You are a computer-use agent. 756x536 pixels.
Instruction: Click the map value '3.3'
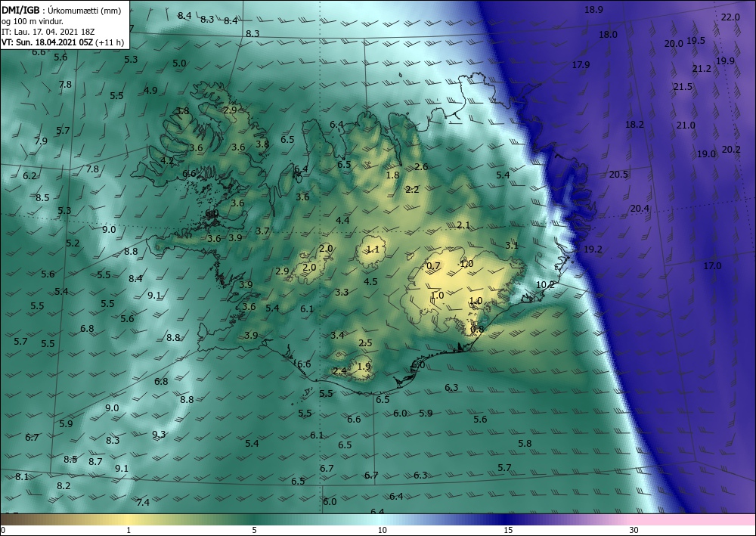coord(342,292)
